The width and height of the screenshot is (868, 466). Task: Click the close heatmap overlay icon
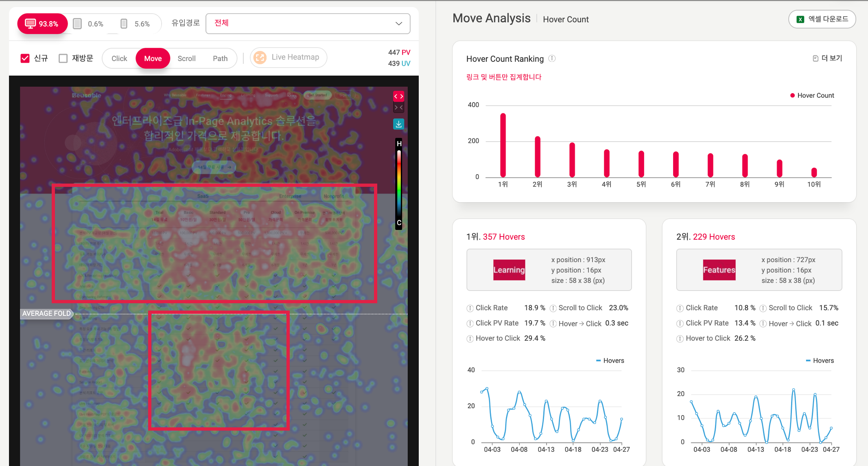400,107
